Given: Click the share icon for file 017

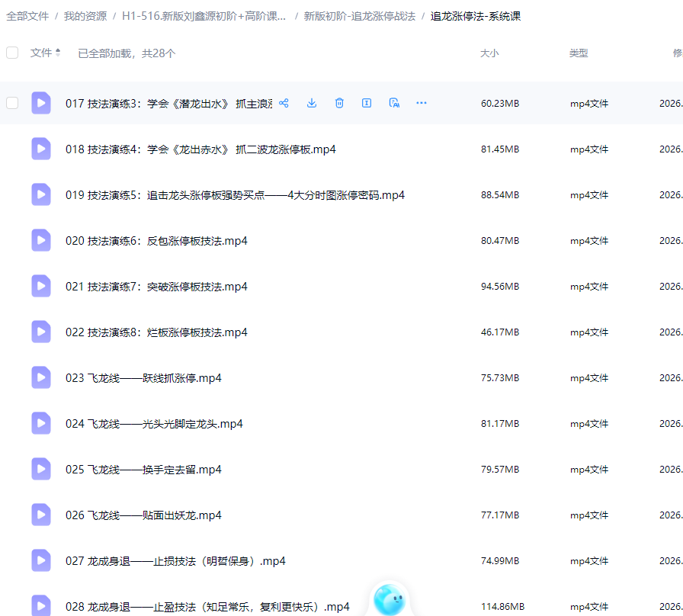Looking at the screenshot, I should (x=284, y=103).
